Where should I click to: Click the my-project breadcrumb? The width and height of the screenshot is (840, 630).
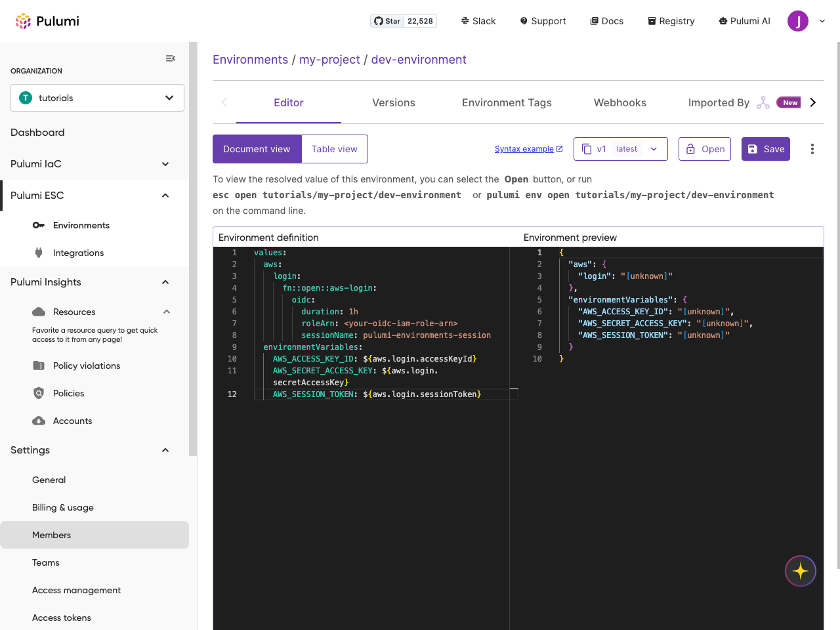[x=329, y=60]
